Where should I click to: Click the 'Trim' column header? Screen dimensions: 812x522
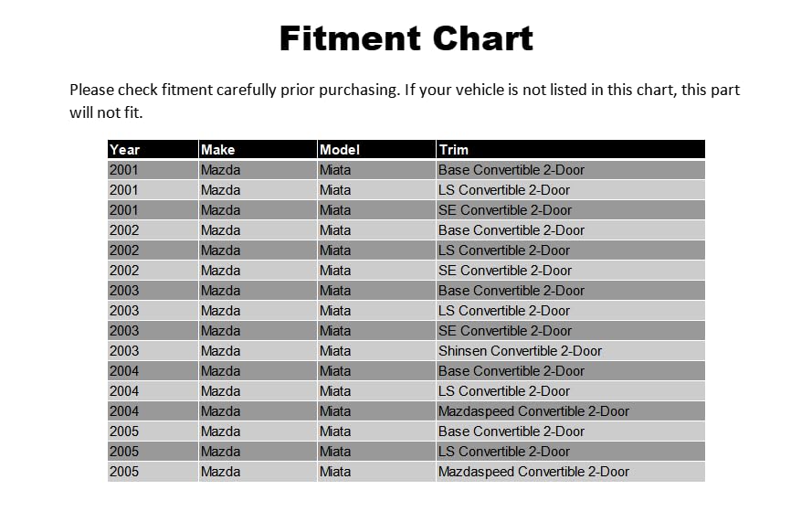(x=454, y=150)
